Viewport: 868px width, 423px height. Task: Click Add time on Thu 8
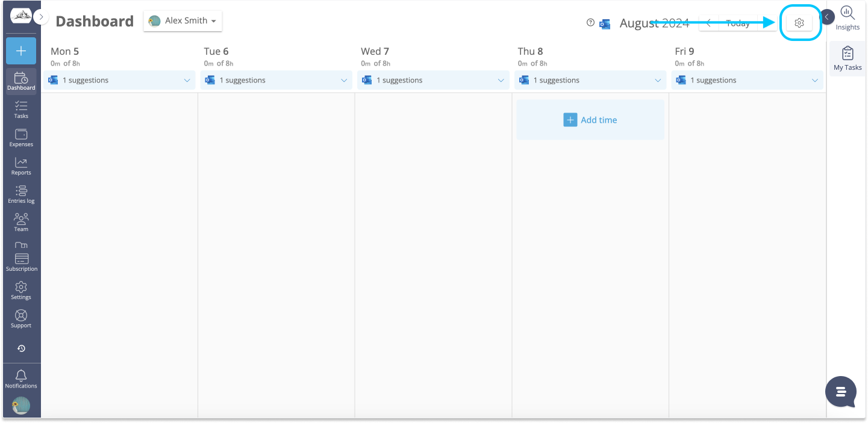[590, 119]
